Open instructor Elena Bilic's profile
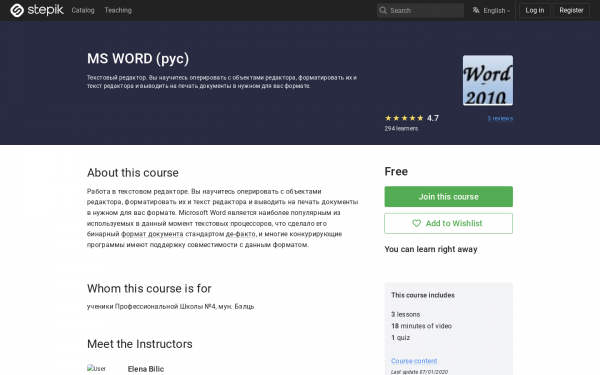This screenshot has height=375, width=600. 146,369
